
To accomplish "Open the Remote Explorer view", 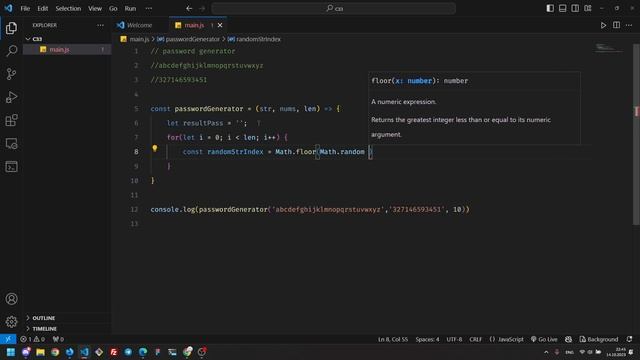I will [11, 144].
